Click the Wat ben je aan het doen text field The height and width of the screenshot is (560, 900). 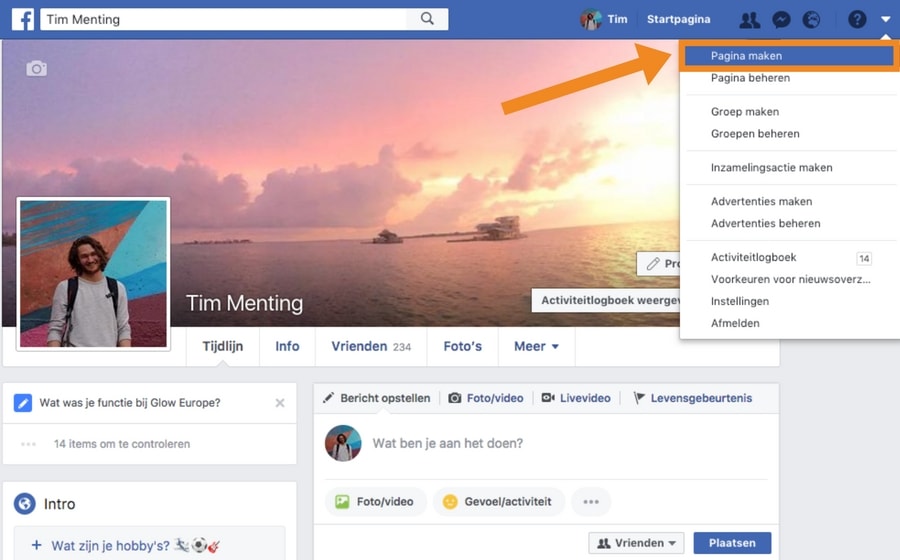tap(448, 443)
